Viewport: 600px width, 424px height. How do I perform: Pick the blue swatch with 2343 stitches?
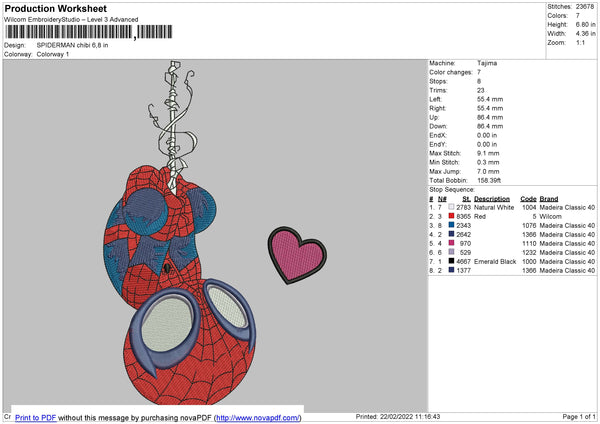(451, 225)
